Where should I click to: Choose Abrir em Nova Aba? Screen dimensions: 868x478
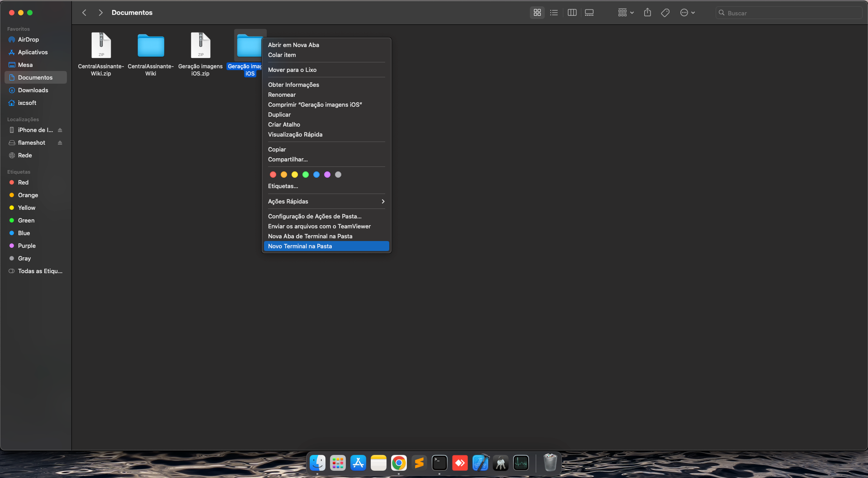click(x=326, y=45)
